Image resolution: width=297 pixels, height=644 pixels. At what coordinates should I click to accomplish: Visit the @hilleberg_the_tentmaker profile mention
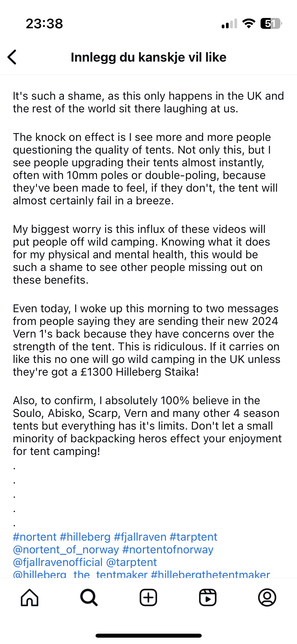click(x=80, y=574)
